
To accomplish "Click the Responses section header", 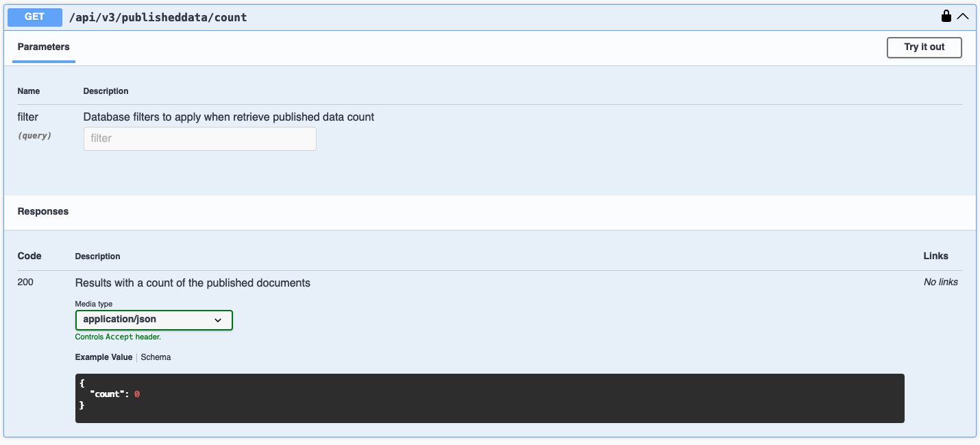I will pyautogui.click(x=43, y=212).
